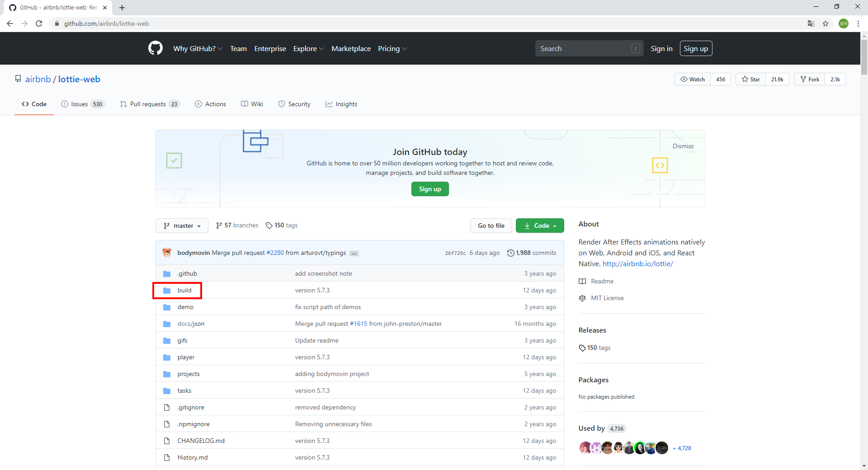Bookmark this page with the star icon
The width and height of the screenshot is (868, 470).
coord(826,23)
